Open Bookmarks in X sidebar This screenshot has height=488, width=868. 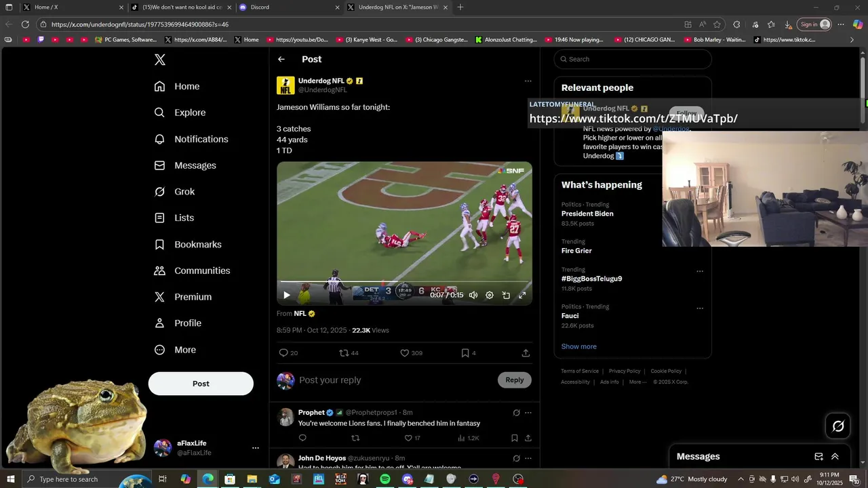[188, 244]
